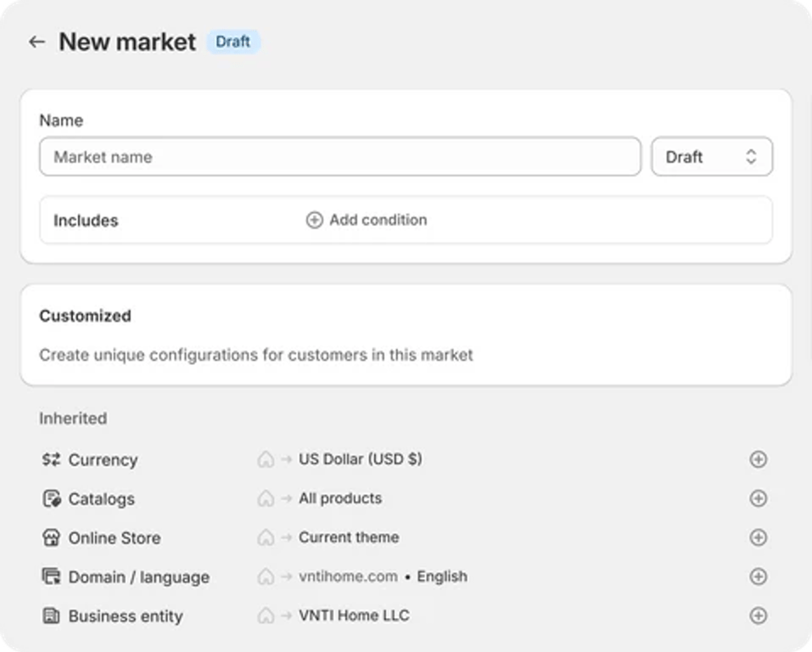
Task: Click Add condition in the Includes row
Action: coord(367,220)
